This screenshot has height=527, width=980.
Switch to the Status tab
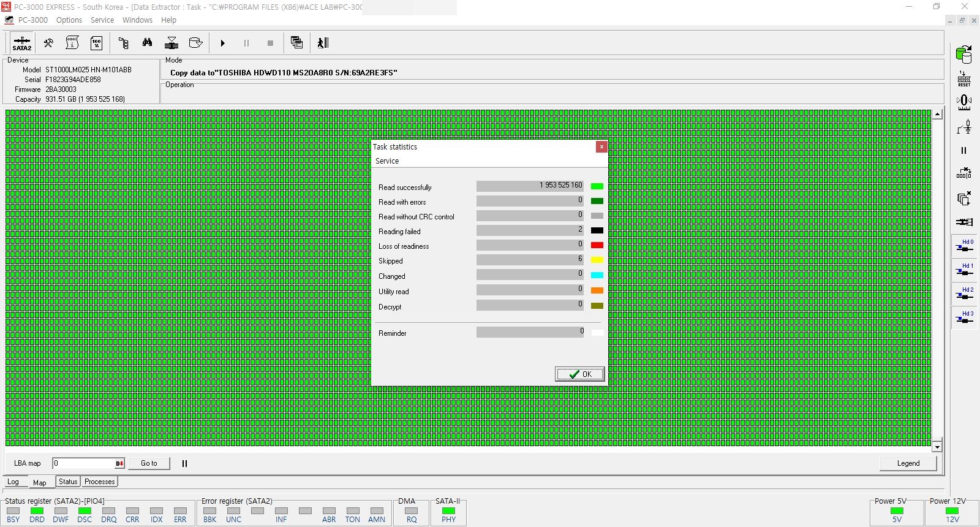(68, 482)
